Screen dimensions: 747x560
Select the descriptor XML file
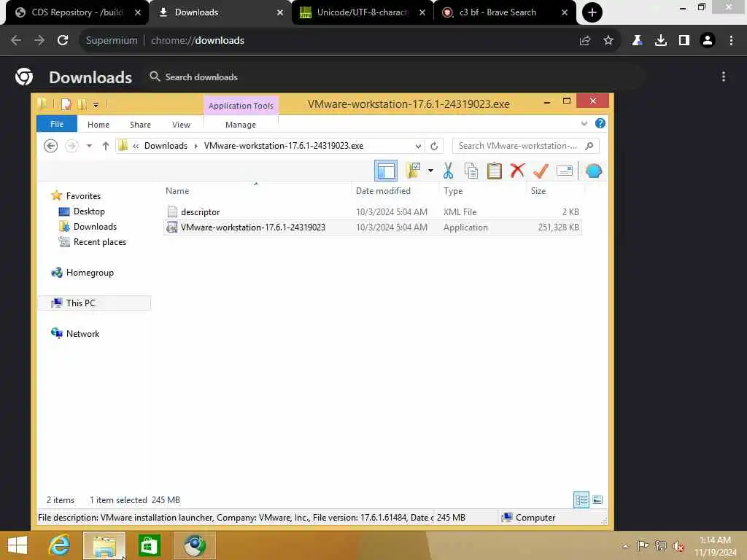click(373, 212)
